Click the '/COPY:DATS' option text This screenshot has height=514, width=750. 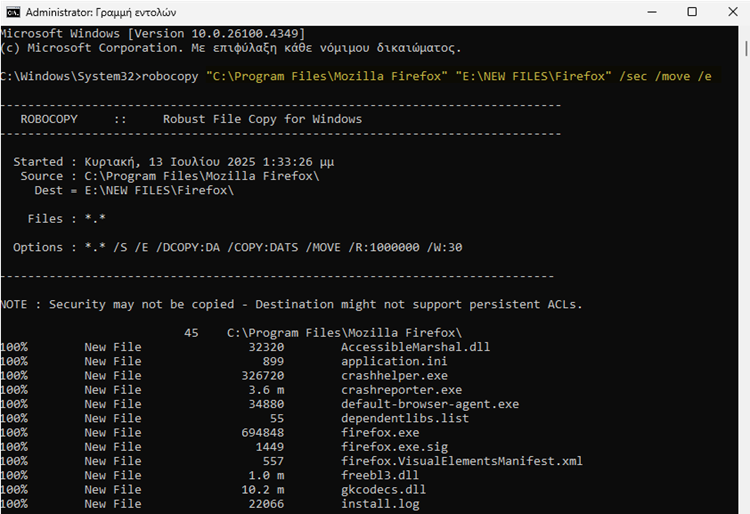(x=263, y=248)
